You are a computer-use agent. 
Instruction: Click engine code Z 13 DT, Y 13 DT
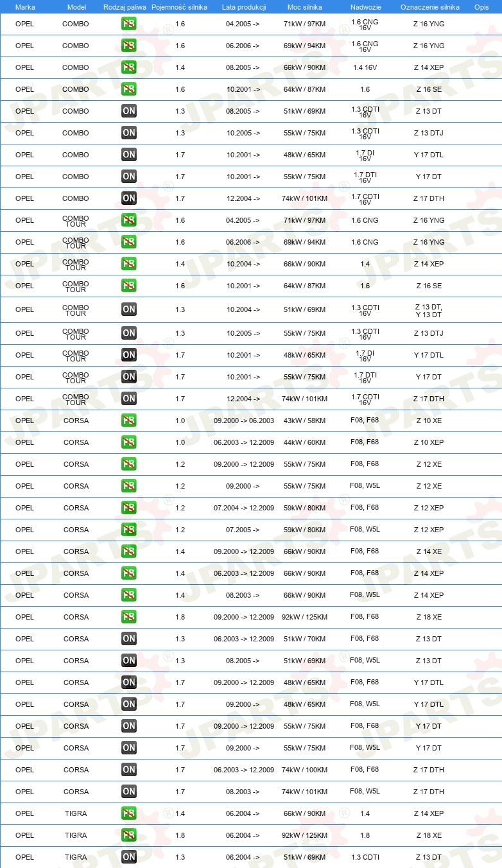429,311
